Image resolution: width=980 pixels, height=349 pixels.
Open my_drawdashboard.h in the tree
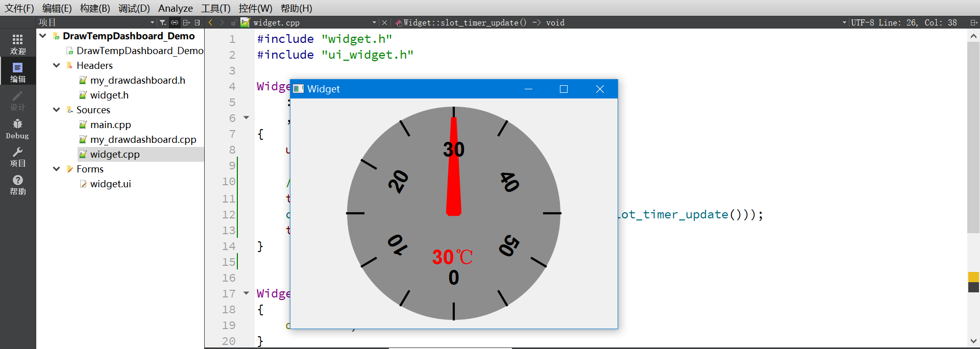(x=137, y=80)
